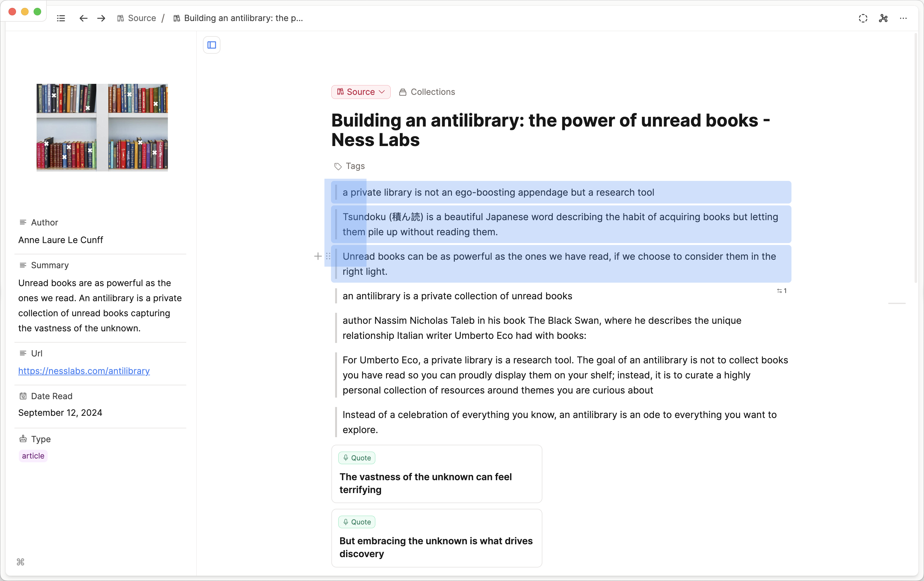The width and height of the screenshot is (924, 581).
Task: Click the bookshelf cover image thumbnail
Action: [x=102, y=128]
